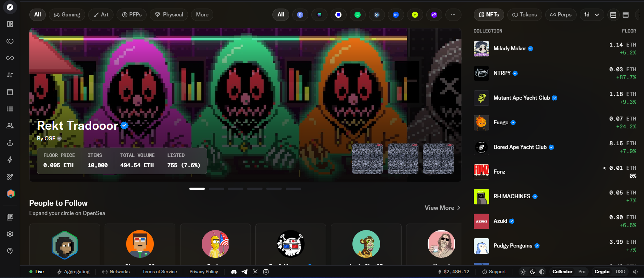Open the Instagram link icon
The width and height of the screenshot is (644, 278).
(x=266, y=272)
